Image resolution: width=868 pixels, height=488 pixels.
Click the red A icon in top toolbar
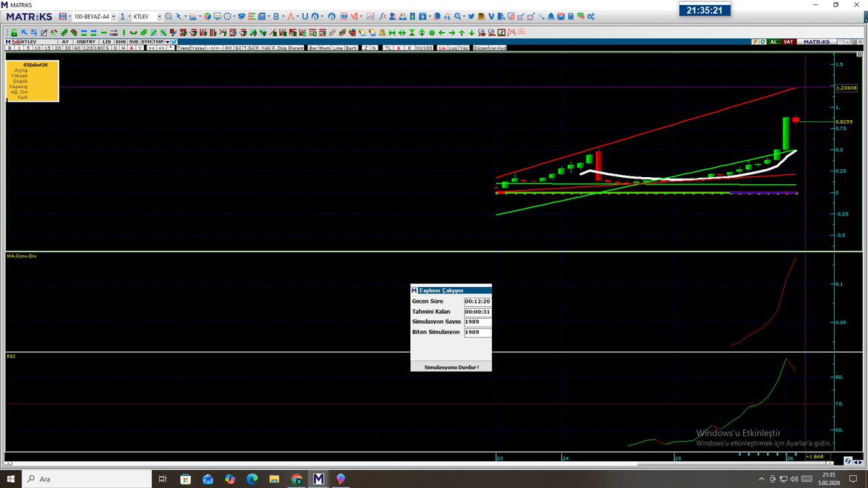pyautogui.click(x=291, y=16)
